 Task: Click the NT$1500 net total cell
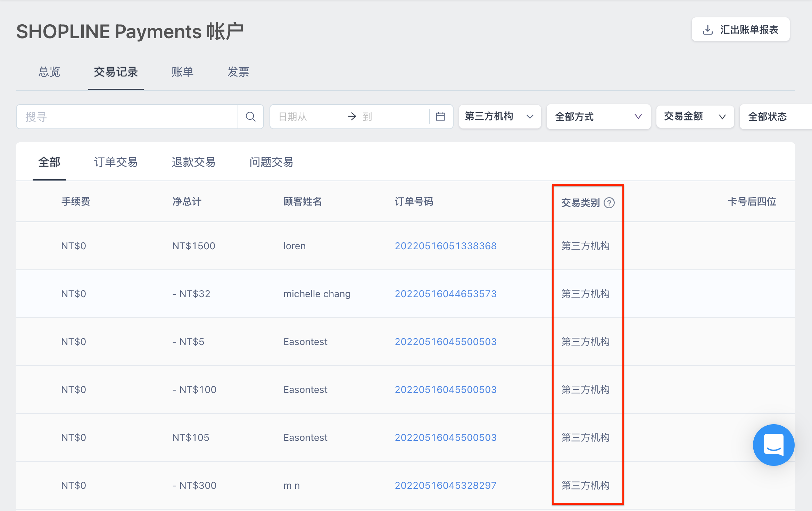click(194, 246)
